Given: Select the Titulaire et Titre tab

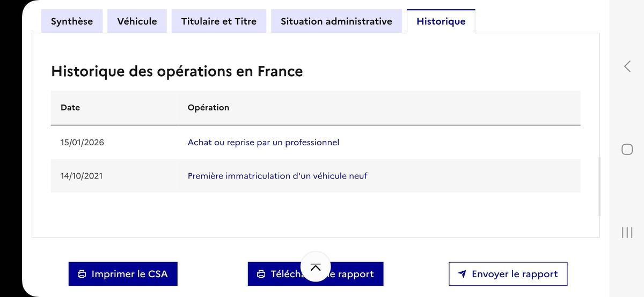Looking at the screenshot, I should click(219, 21).
